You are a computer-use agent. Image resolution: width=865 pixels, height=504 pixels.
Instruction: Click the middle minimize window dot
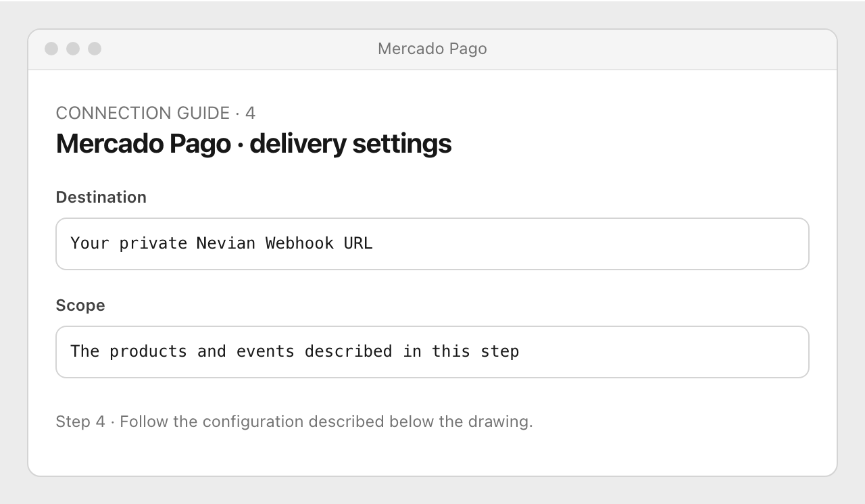pos(73,49)
